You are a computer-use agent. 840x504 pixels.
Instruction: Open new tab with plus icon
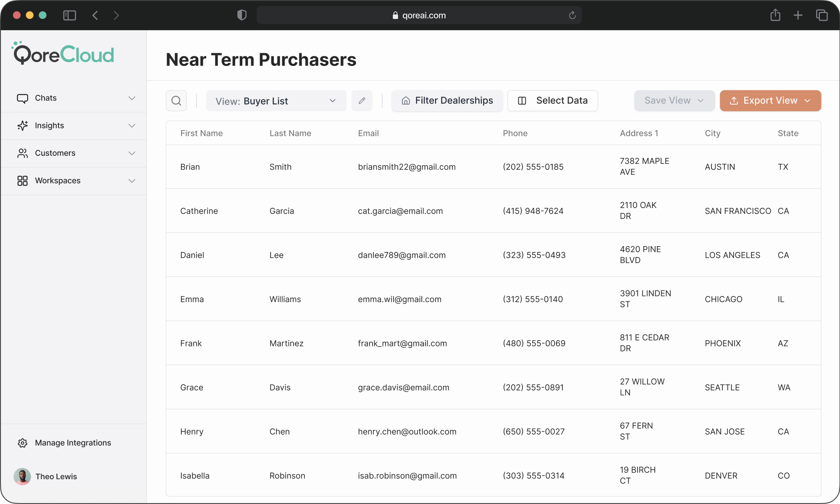[798, 16]
